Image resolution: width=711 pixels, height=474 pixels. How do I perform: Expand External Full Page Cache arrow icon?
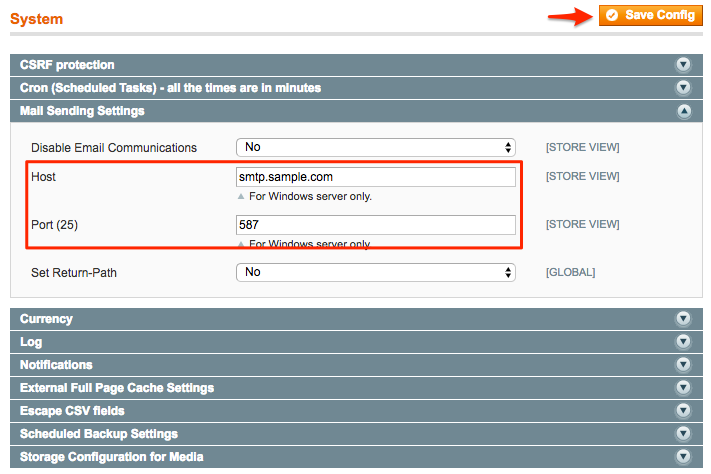pyautogui.click(x=683, y=388)
